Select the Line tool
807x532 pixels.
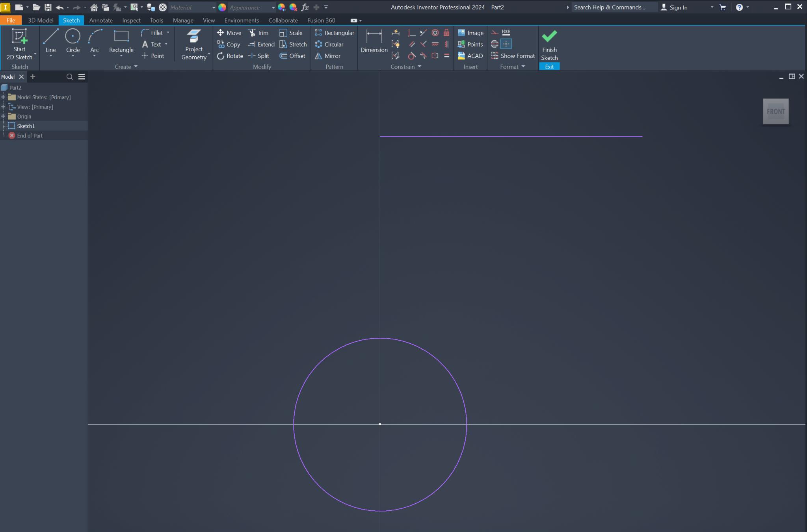click(x=50, y=41)
